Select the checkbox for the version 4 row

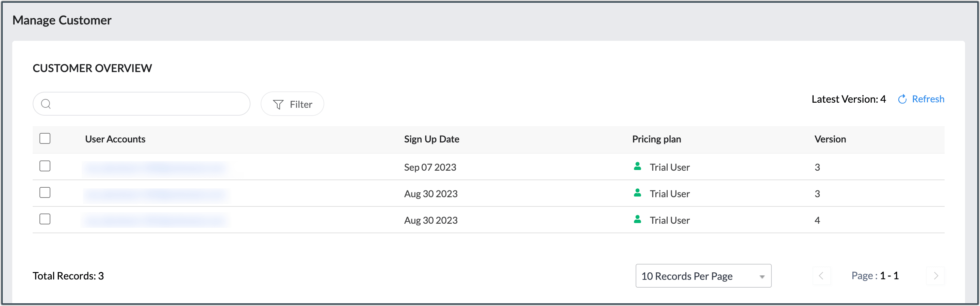click(45, 219)
